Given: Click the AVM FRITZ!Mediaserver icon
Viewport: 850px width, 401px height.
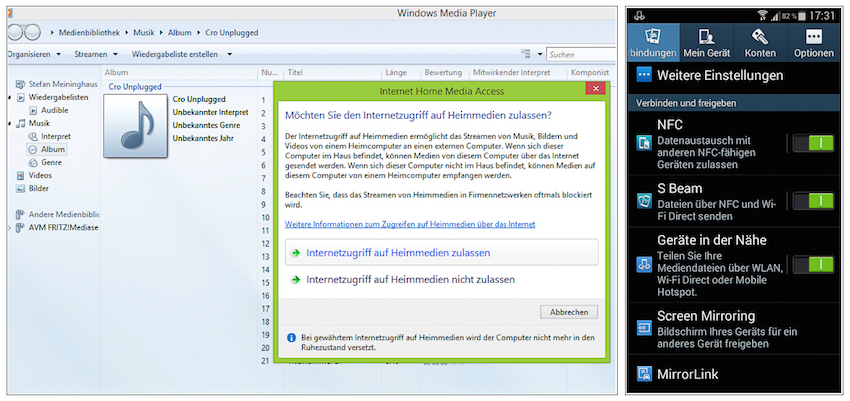Looking at the screenshot, I should [21, 228].
